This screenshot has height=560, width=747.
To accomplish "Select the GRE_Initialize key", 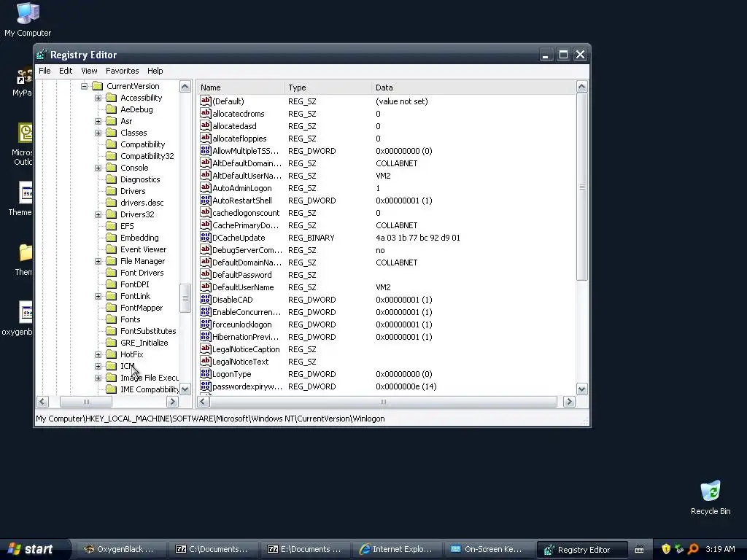I will tap(144, 343).
